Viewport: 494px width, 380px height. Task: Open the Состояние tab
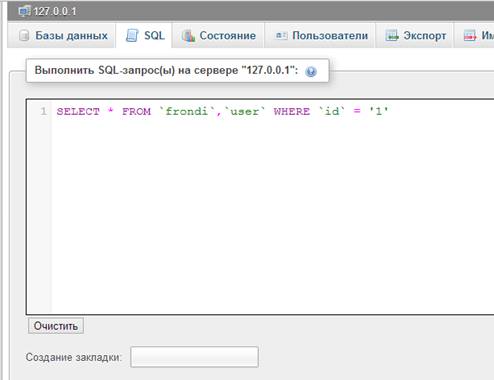pos(218,35)
